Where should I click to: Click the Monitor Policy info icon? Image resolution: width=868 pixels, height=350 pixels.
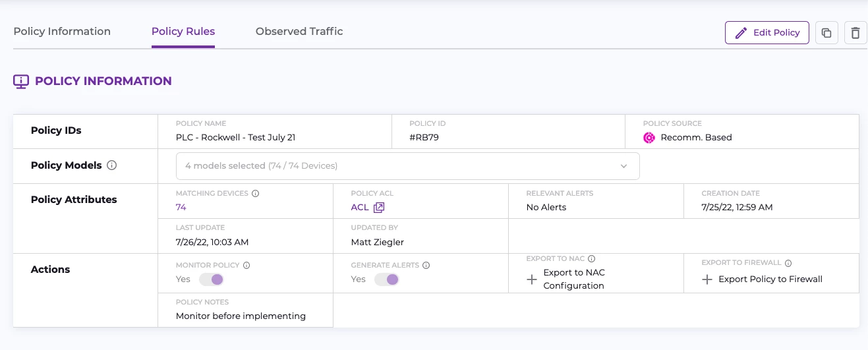[246, 266]
